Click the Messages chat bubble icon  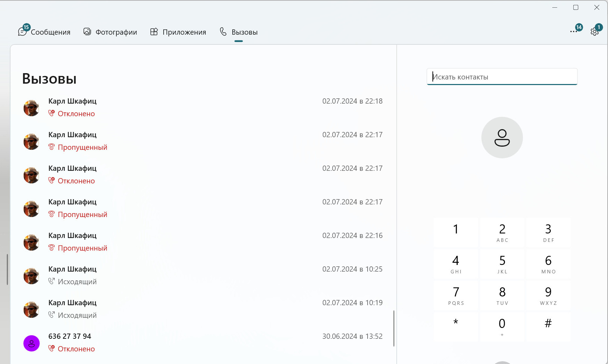[22, 32]
